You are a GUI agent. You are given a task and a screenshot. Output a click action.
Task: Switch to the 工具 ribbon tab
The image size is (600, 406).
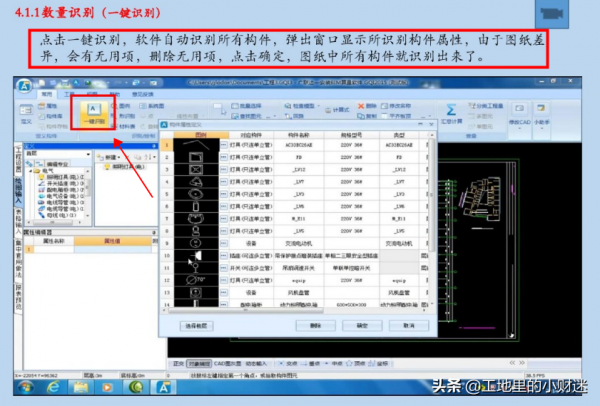coord(70,94)
